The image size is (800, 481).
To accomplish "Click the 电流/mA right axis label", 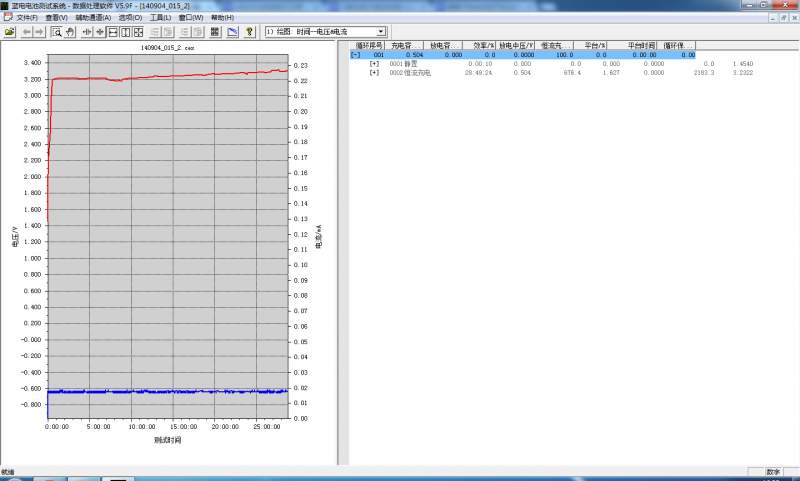I will 319,236.
